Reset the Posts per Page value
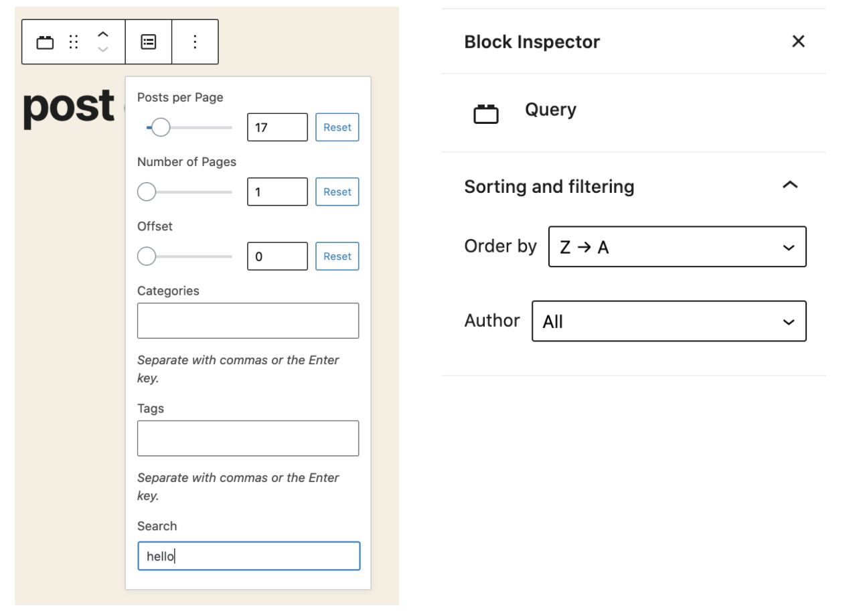 (337, 127)
